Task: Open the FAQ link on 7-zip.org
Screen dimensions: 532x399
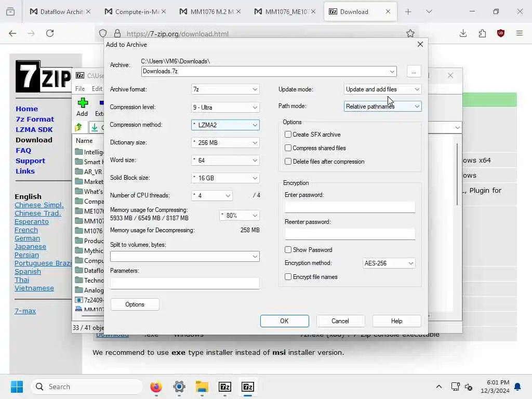Action: pos(23,150)
